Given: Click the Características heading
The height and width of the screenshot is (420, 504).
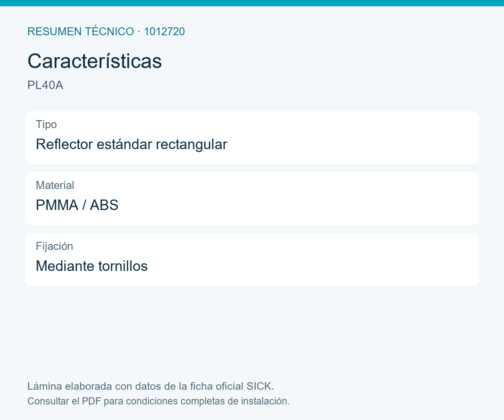Looking at the screenshot, I should click(94, 61).
